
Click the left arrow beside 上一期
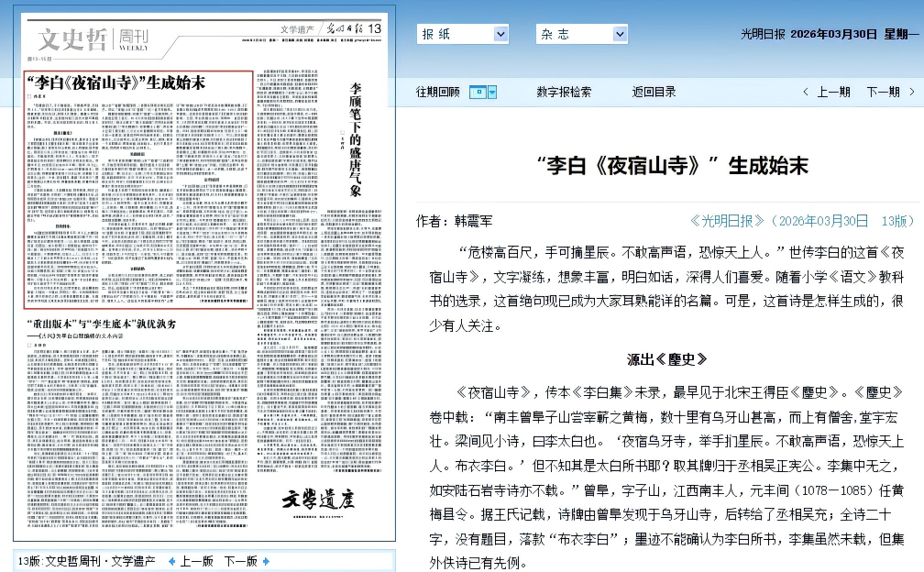(806, 92)
